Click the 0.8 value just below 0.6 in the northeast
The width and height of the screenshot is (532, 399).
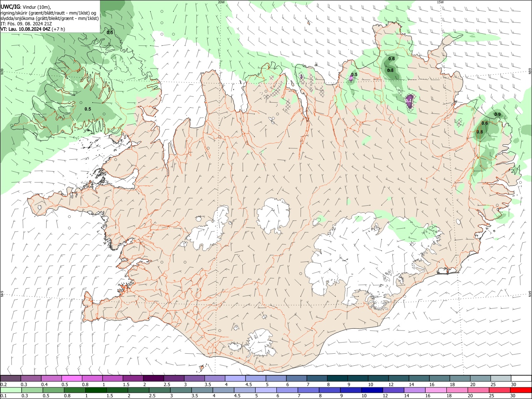pos(390,71)
